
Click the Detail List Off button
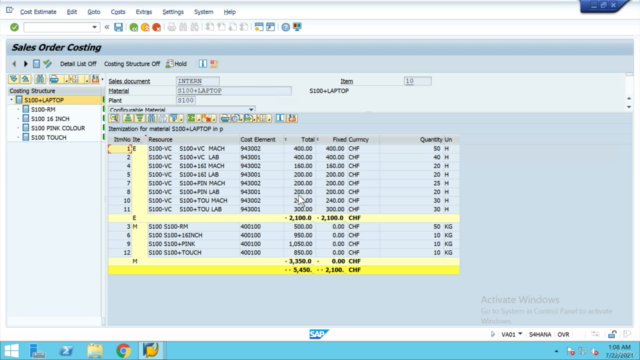[78, 64]
